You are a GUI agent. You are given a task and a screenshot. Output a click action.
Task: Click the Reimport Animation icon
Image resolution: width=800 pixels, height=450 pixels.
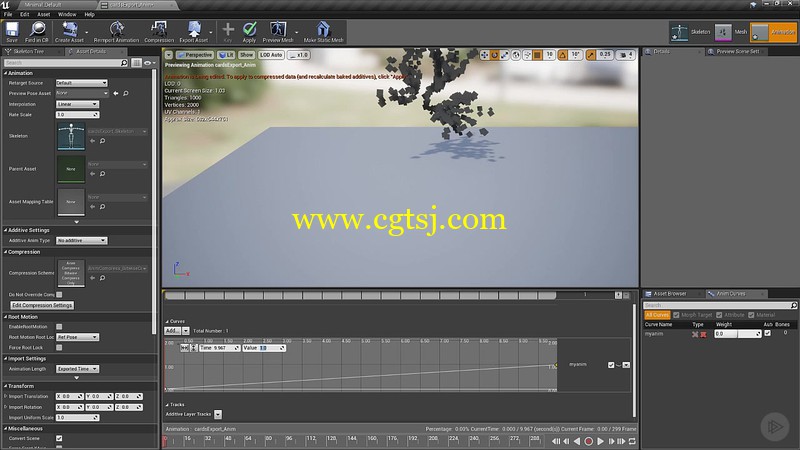(x=116, y=32)
